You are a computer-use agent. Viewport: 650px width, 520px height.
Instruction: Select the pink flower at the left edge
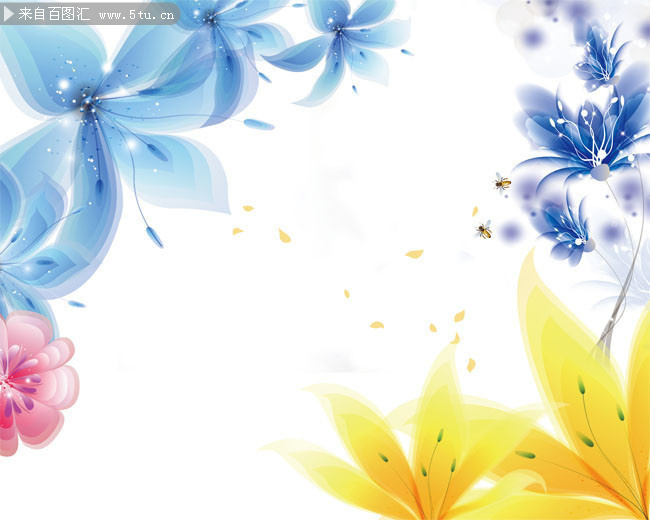[x=35, y=384]
